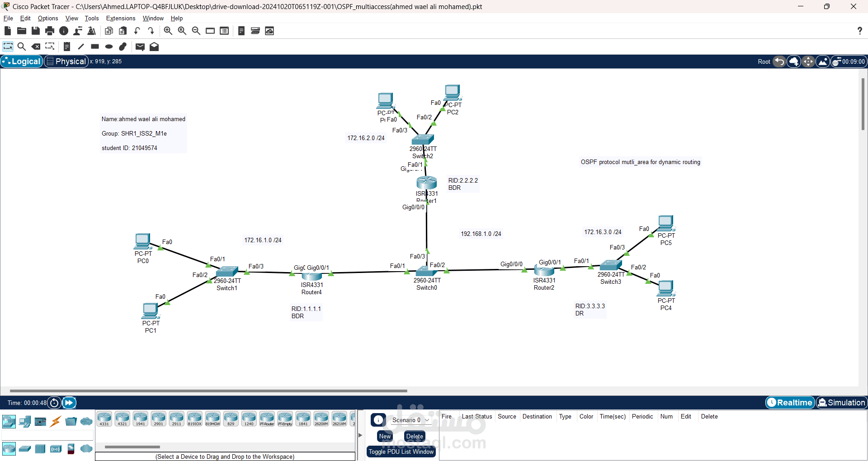The height and width of the screenshot is (461, 868).
Task: Expand the PDU list panel arrow
Action: click(x=360, y=435)
